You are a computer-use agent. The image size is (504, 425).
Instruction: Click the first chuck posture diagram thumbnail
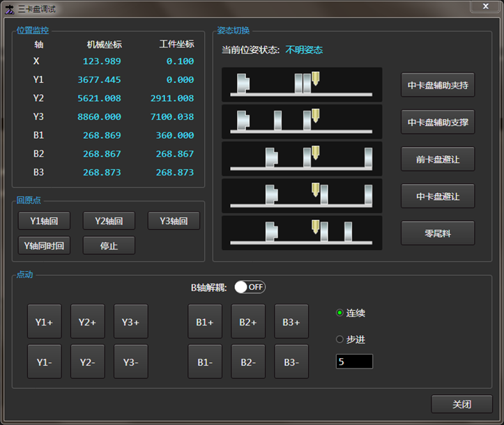pyautogui.click(x=301, y=84)
